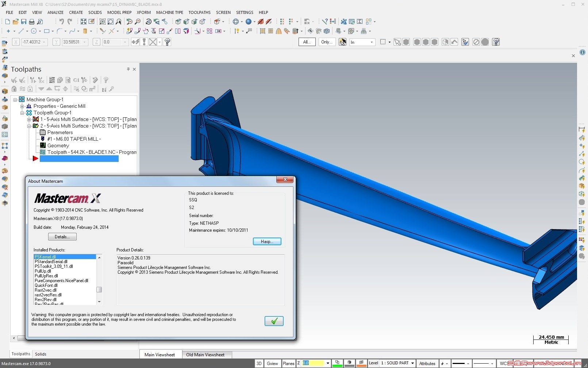Click the Hasp... button
This screenshot has width=588, height=368.
[x=267, y=242]
